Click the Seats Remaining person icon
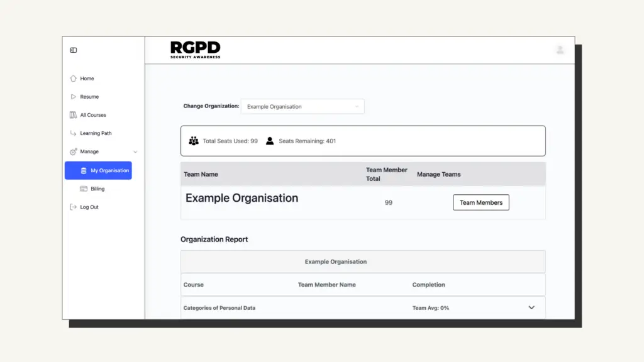The height and width of the screenshot is (362, 644). (270, 140)
